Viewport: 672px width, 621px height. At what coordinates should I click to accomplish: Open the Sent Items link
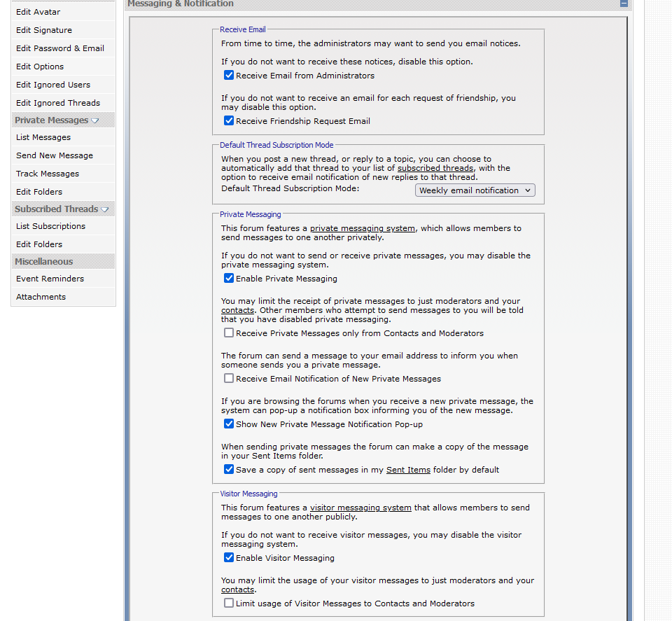[x=408, y=470]
